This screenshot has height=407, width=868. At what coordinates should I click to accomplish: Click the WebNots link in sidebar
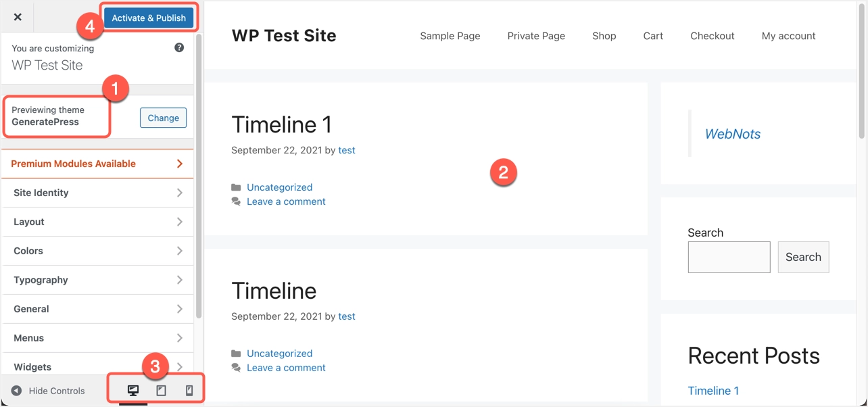click(732, 134)
